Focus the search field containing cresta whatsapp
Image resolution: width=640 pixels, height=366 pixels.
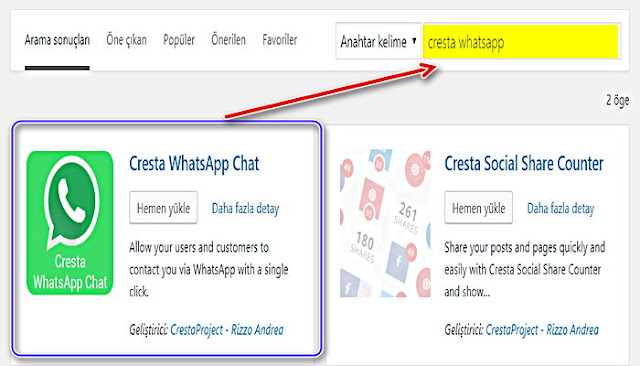point(521,42)
